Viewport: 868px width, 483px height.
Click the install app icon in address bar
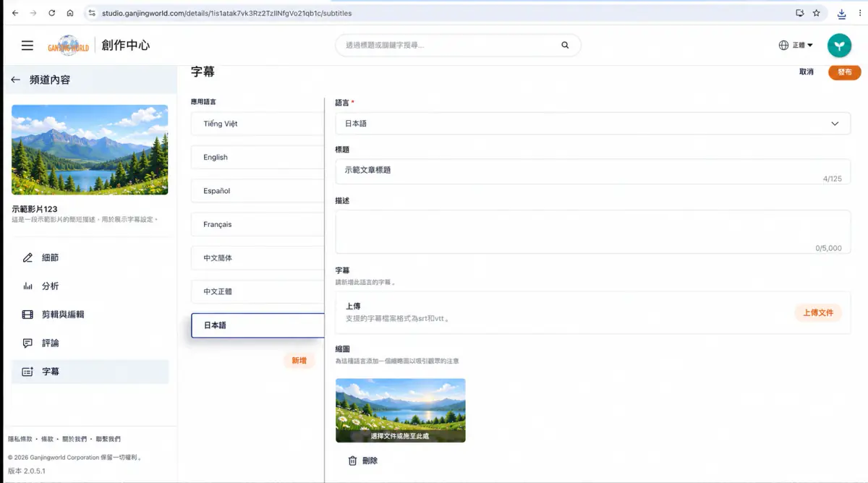click(x=799, y=13)
